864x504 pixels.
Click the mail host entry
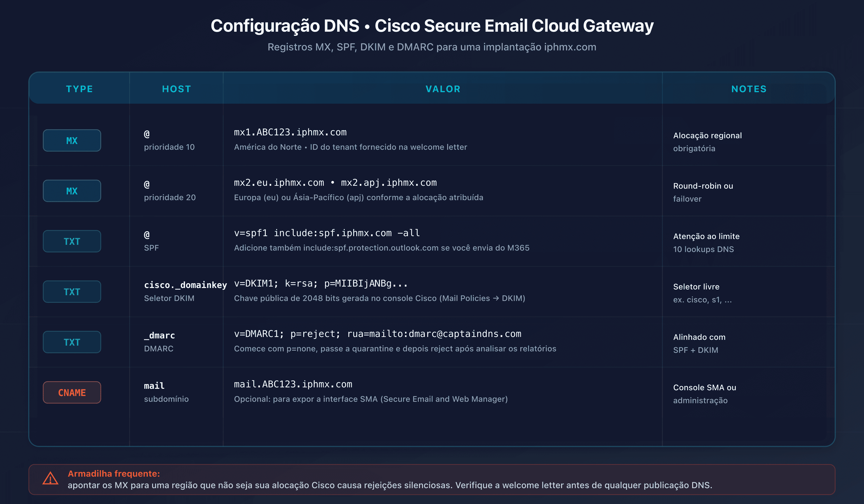tap(154, 386)
